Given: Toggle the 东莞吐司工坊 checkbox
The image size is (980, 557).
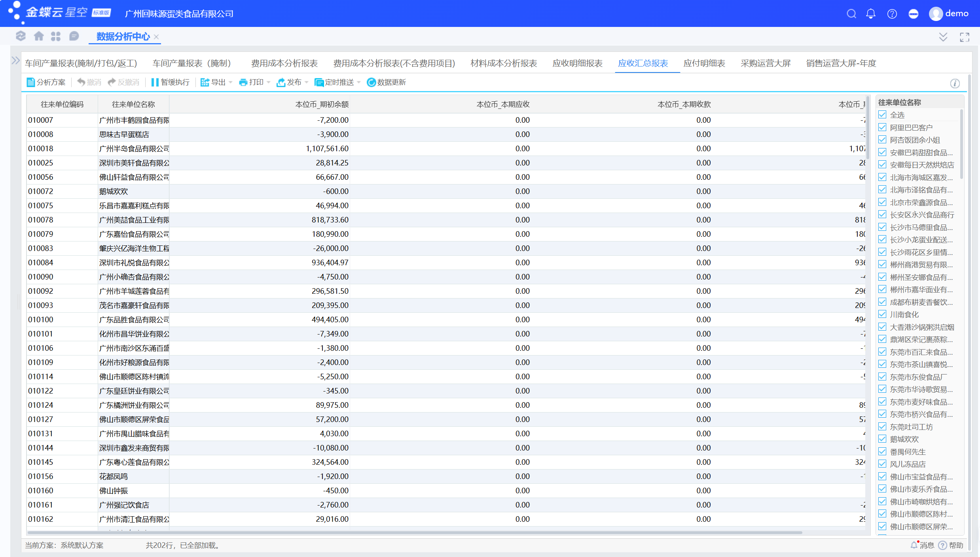Looking at the screenshot, I should point(882,427).
